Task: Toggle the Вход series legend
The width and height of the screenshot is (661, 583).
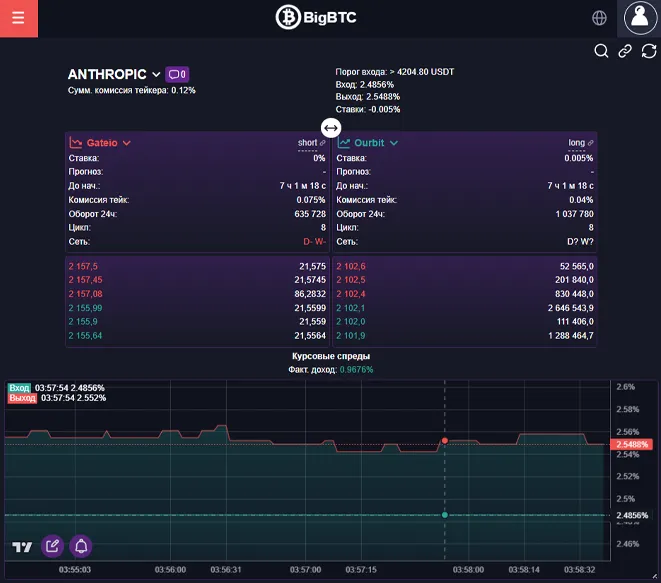Action: (x=19, y=388)
